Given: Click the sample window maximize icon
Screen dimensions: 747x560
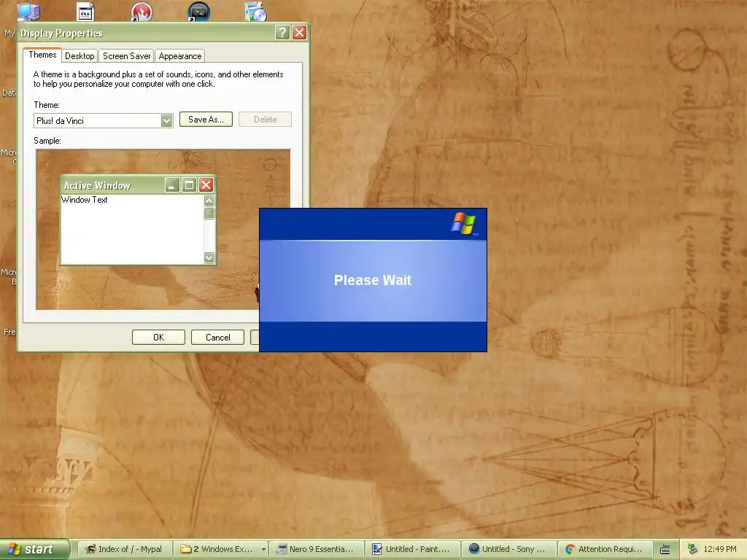Looking at the screenshot, I should point(189,184).
